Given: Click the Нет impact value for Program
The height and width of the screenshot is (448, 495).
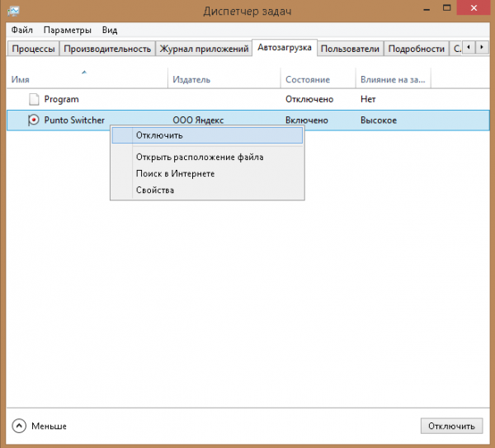Looking at the screenshot, I should (x=368, y=99).
